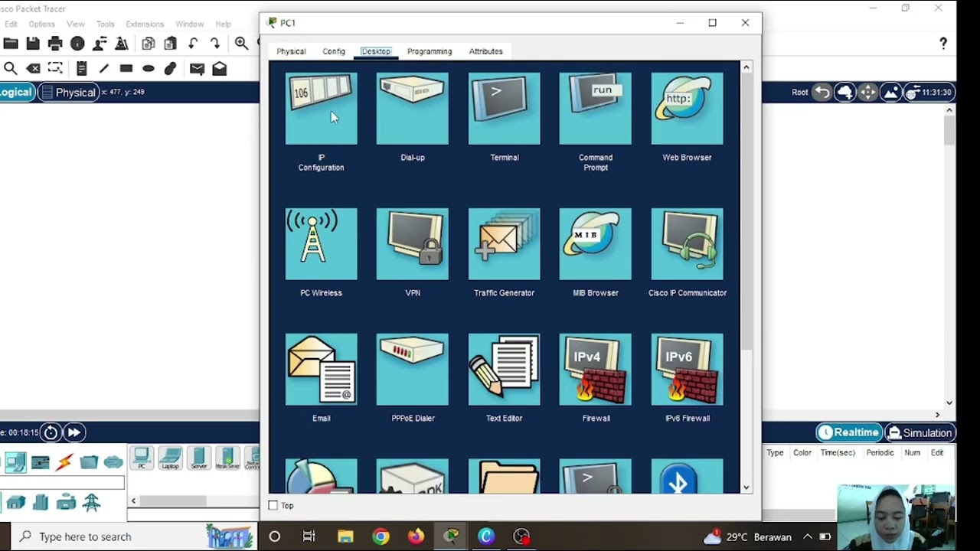980x551 pixels.
Task: Launch the Terminal app
Action: (x=504, y=109)
